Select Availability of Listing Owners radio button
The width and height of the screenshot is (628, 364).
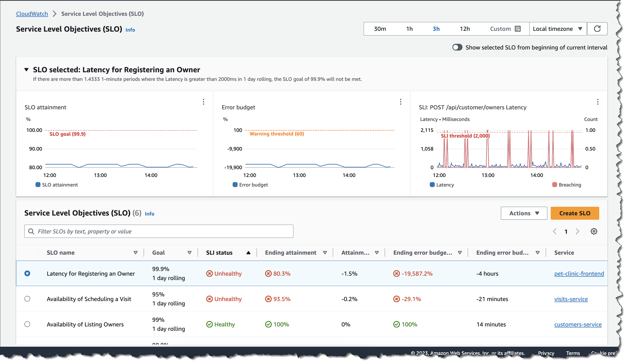coord(27,324)
